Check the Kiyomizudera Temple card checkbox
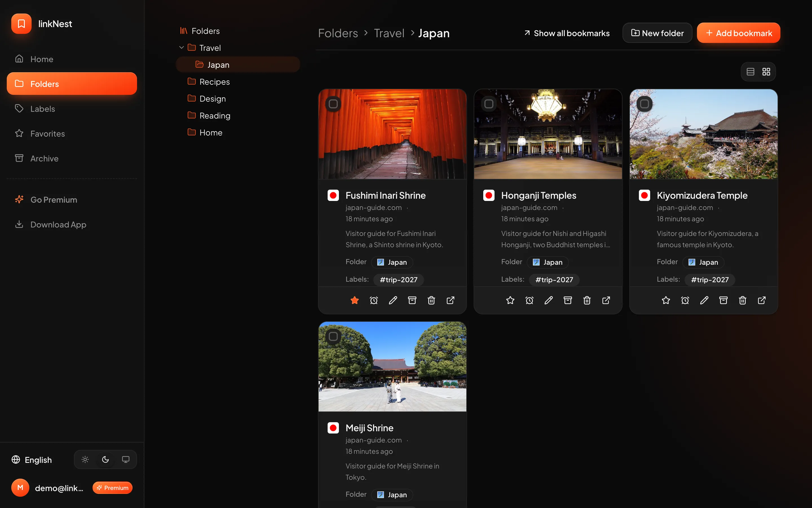This screenshot has height=508, width=812. (644, 104)
